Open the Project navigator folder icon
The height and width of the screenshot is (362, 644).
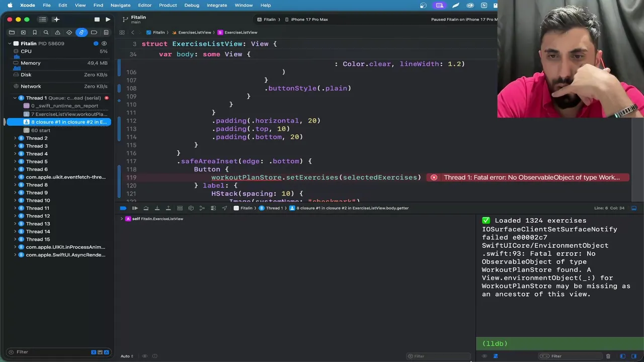(x=12, y=32)
